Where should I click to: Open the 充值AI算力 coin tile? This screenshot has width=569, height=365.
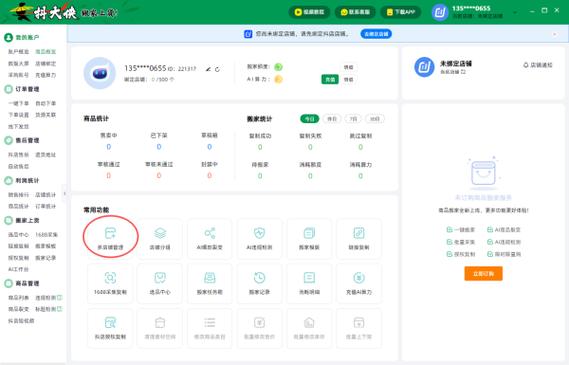(359, 283)
